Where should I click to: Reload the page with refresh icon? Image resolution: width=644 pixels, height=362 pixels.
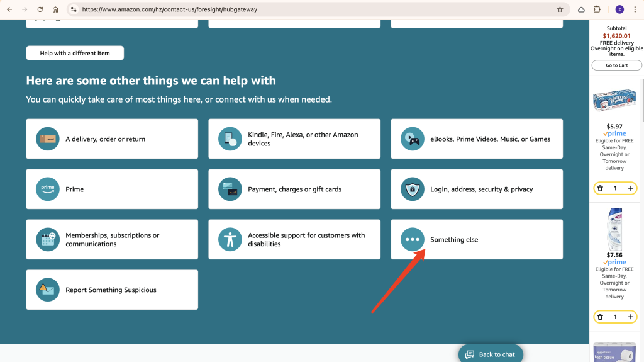(40, 9)
